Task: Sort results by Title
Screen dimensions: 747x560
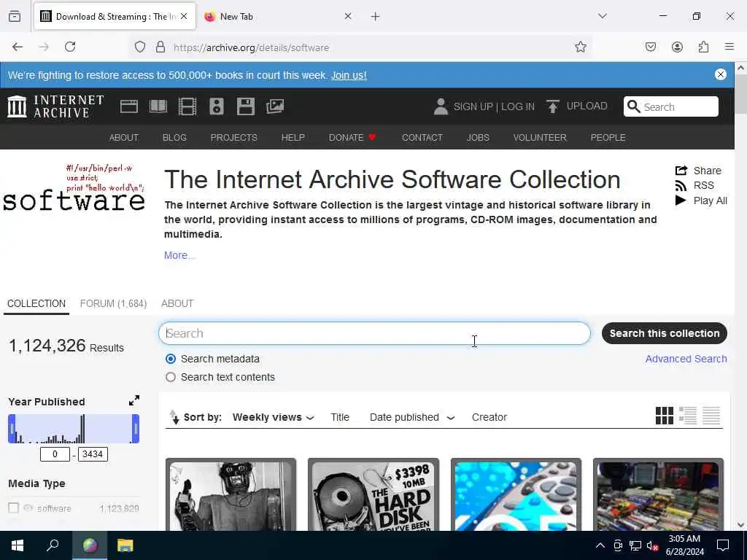Action: tap(340, 417)
